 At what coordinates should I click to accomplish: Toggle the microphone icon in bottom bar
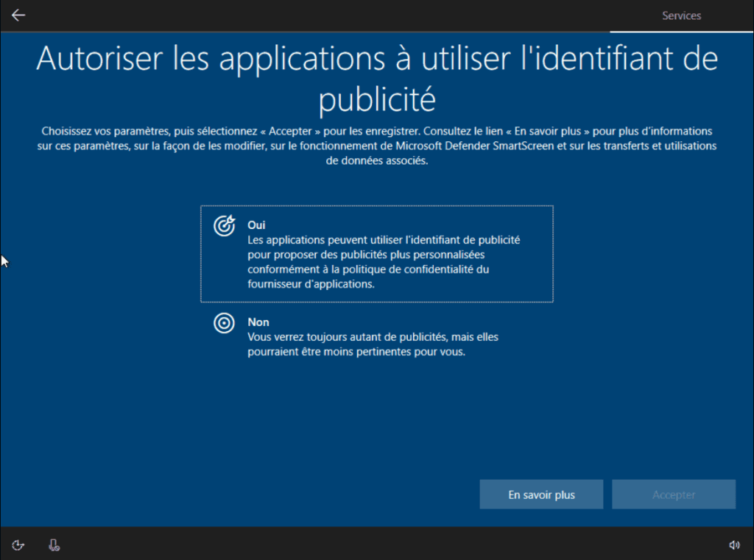(x=54, y=545)
